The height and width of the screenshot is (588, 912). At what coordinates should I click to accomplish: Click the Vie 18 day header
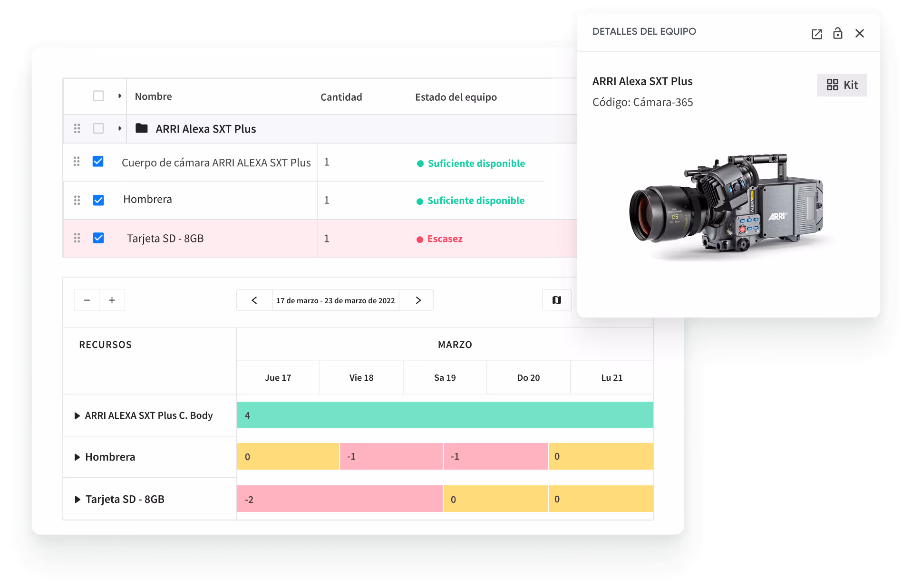point(361,377)
